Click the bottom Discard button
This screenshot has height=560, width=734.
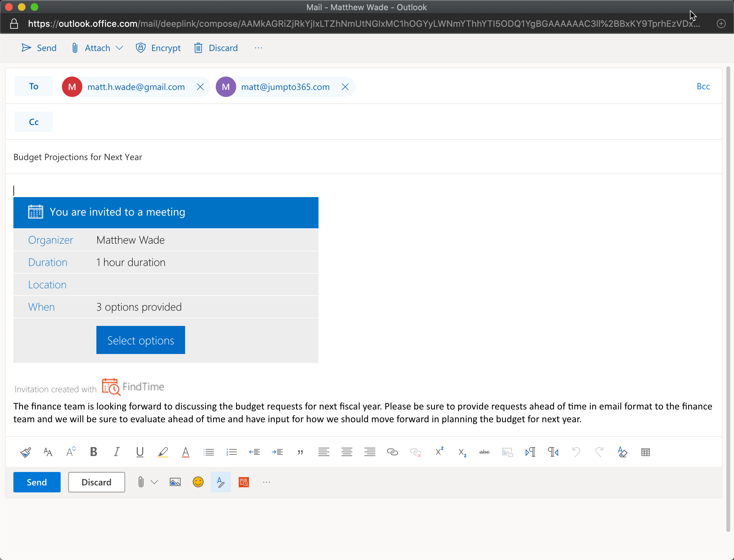(x=96, y=482)
